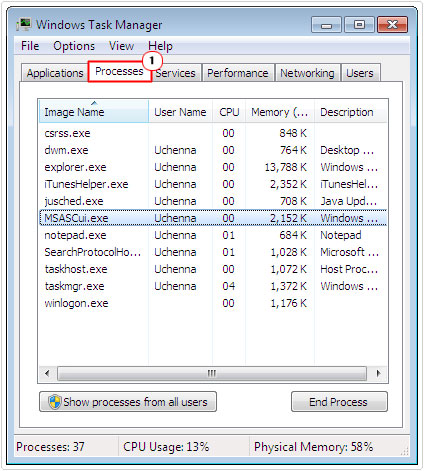
Task: Select the dwm.exe process
Action: (x=213, y=150)
